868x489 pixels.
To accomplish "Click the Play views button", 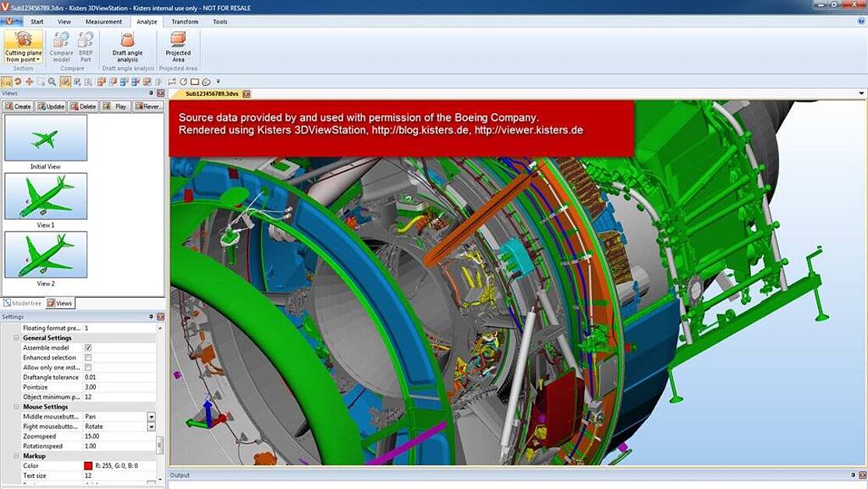I will (115, 106).
